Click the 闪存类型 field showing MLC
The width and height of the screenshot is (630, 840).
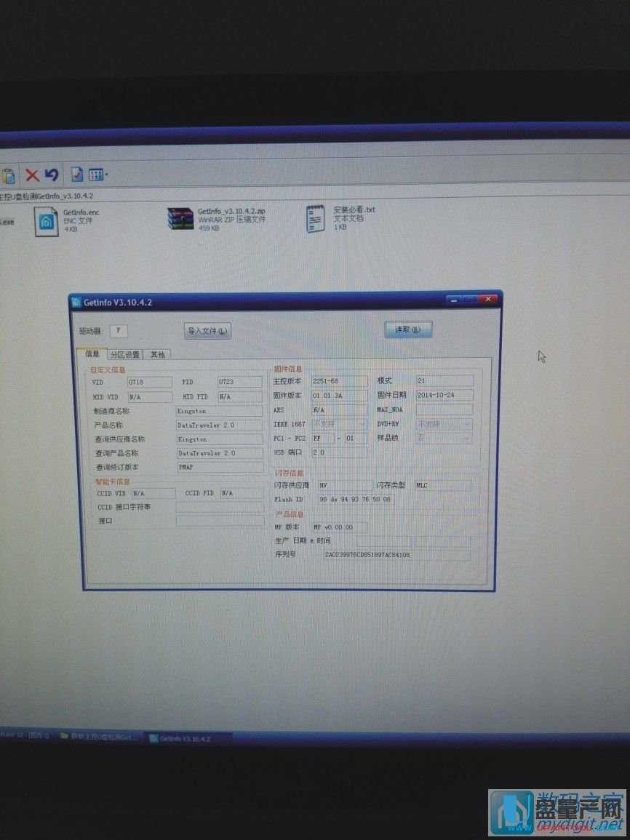(x=444, y=485)
